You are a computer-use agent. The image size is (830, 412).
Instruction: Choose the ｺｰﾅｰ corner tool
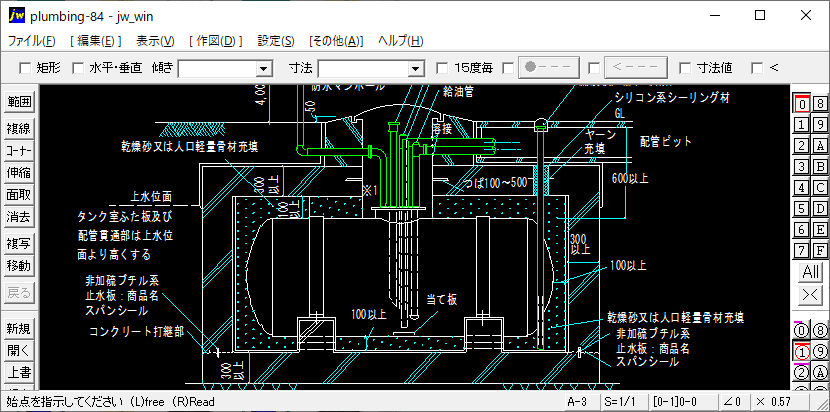(x=19, y=150)
